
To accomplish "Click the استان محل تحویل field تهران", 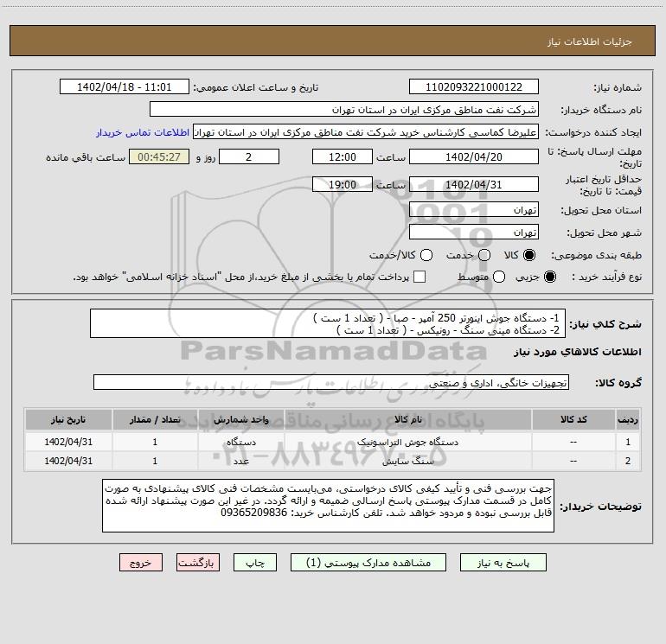I will tap(474, 210).
